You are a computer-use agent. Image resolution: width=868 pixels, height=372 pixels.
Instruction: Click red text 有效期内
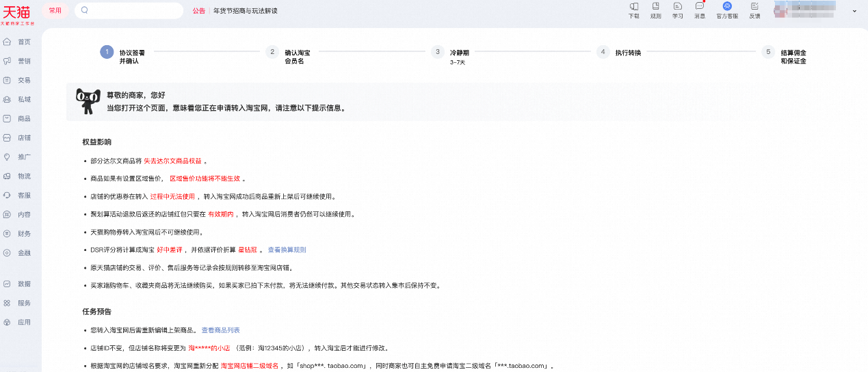pos(221,214)
